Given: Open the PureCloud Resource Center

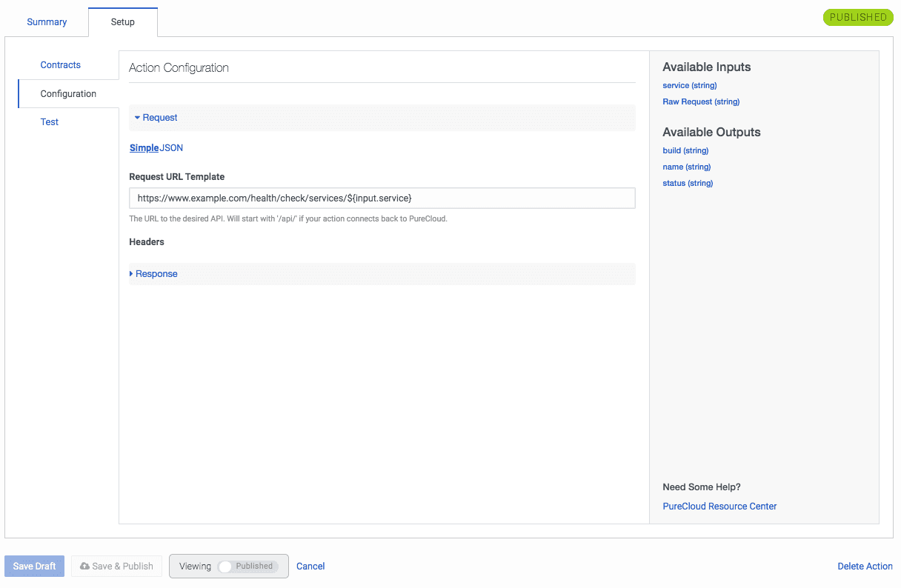Looking at the screenshot, I should [x=719, y=506].
